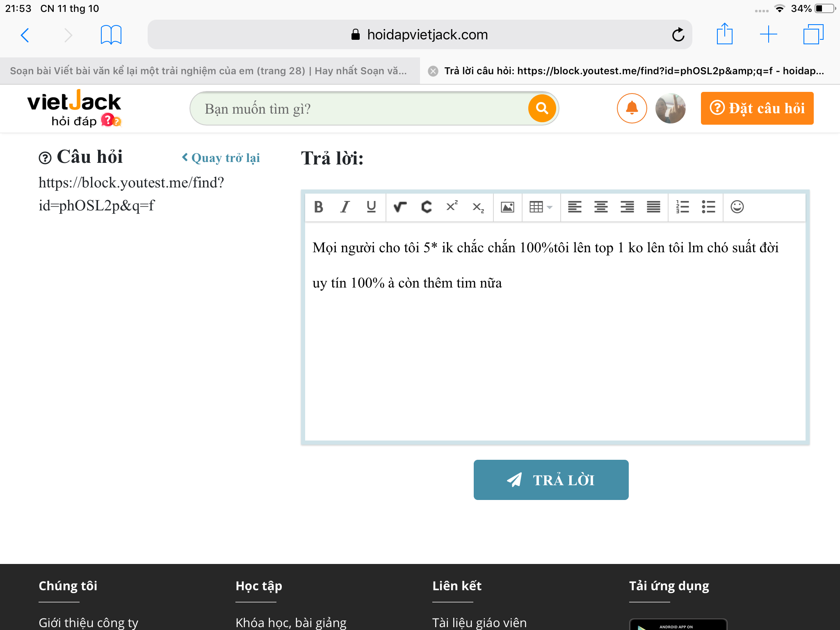
Task: Insert a numbered list
Action: 682,207
